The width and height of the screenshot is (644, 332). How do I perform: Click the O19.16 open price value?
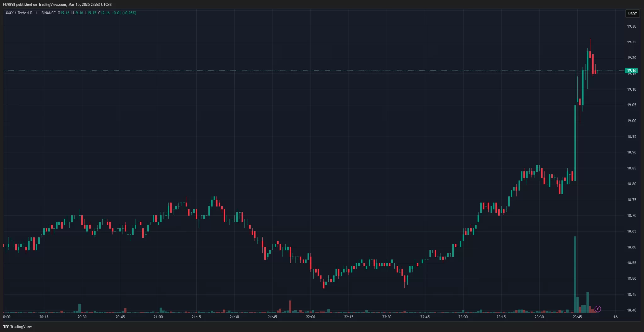64,13
